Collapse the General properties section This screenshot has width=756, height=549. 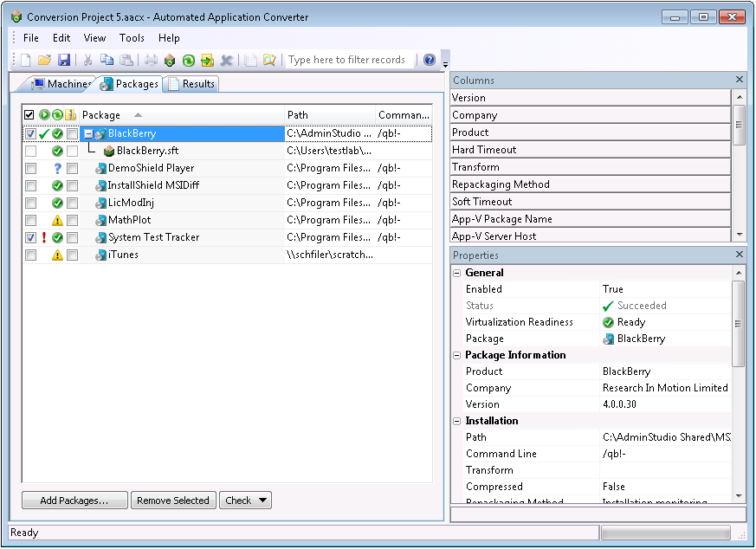click(x=457, y=273)
